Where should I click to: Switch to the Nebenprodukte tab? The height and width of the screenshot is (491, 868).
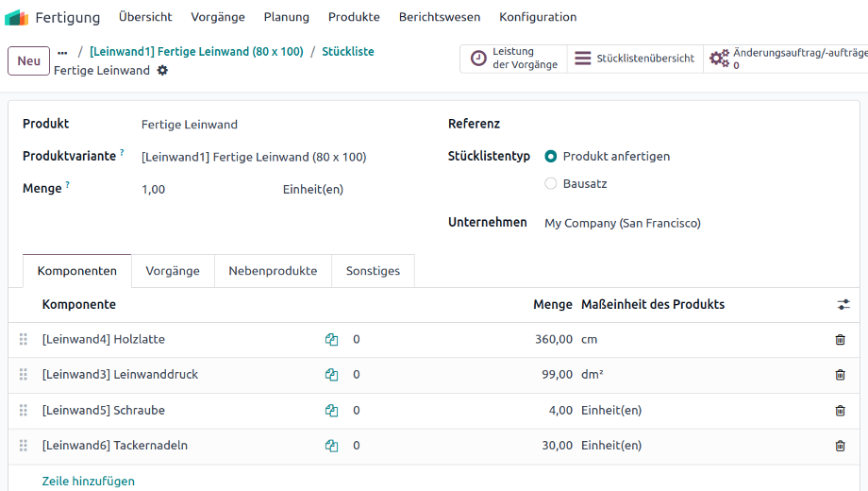(273, 271)
